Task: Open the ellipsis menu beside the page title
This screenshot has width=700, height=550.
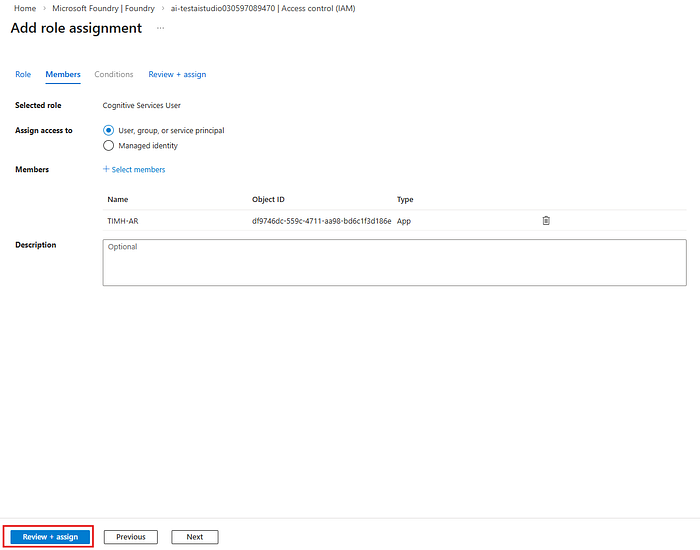Action: 160,28
